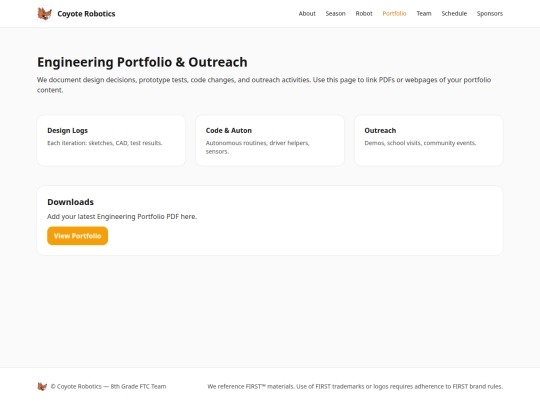Click the coyote logo icon in header
The image size is (540, 405).
pos(44,14)
